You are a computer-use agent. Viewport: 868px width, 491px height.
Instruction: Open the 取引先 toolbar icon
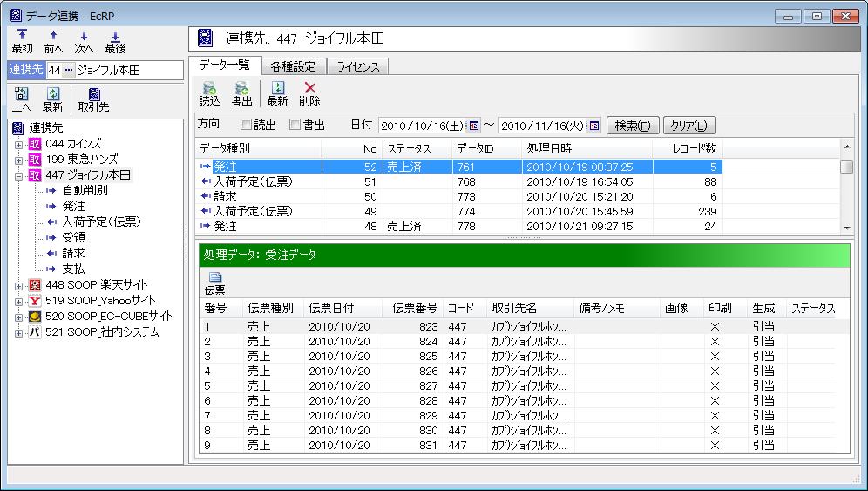93,99
